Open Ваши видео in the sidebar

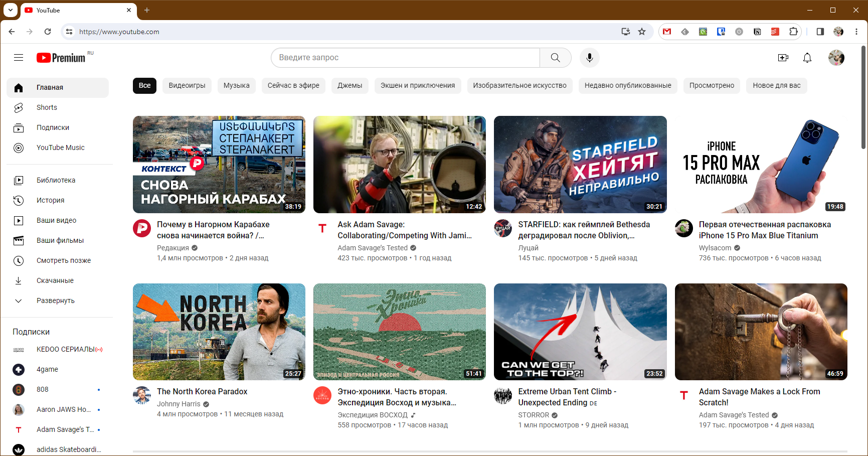pyautogui.click(x=58, y=220)
